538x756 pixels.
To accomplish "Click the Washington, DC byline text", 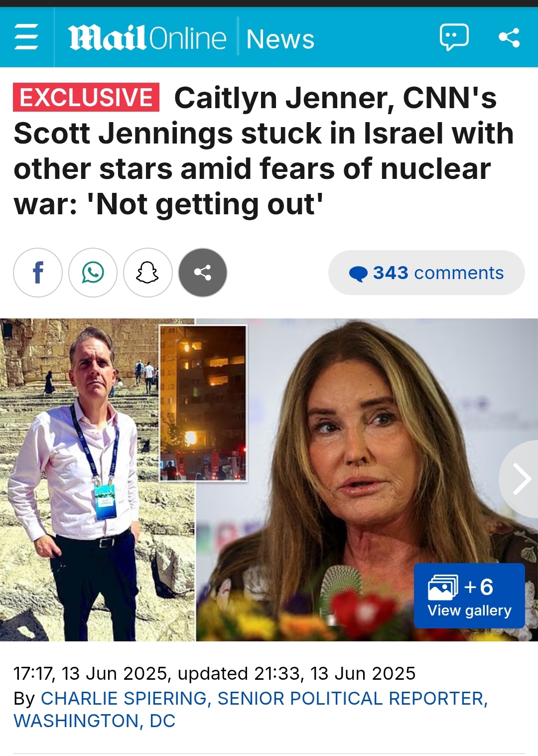I will [95, 721].
